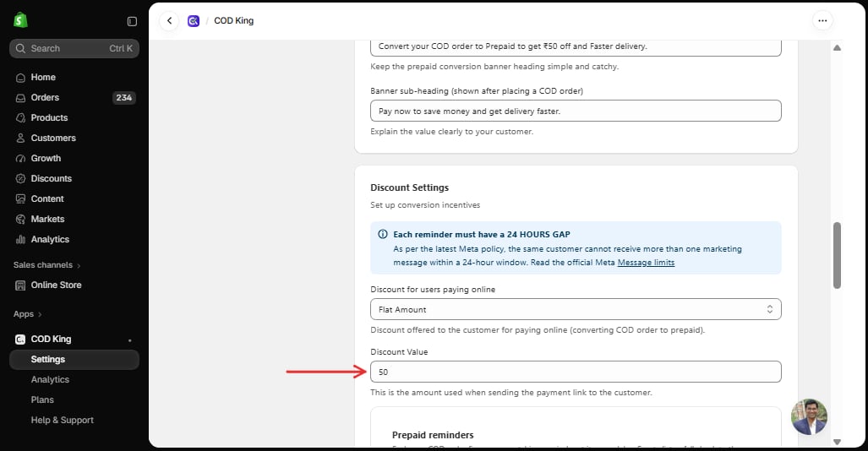The height and width of the screenshot is (451, 868).
Task: Click the banner sub-heading input field
Action: (x=576, y=111)
